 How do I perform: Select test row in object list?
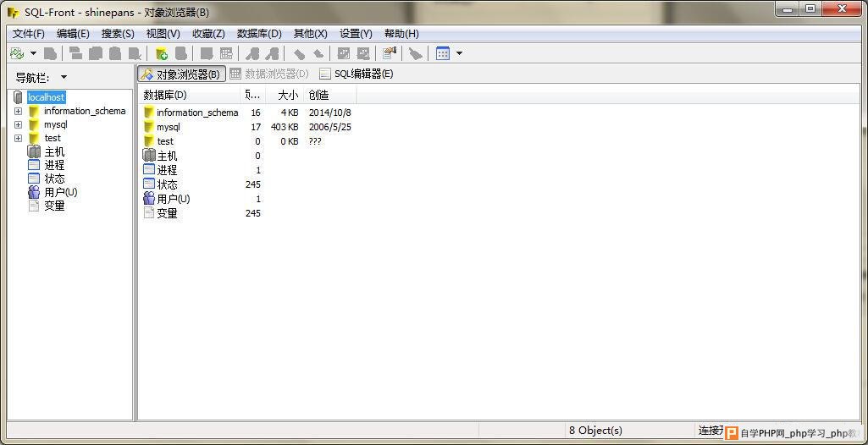[x=165, y=141]
